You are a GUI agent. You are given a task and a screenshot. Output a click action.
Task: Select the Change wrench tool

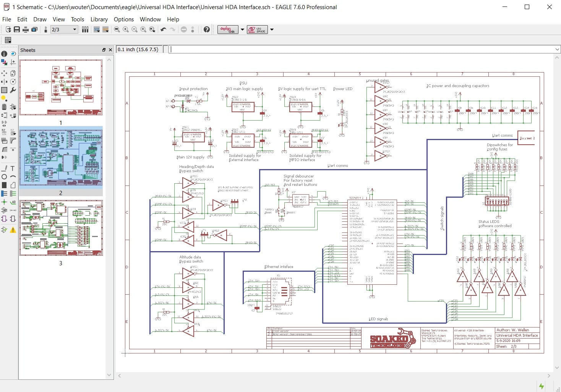pyautogui.click(x=13, y=90)
